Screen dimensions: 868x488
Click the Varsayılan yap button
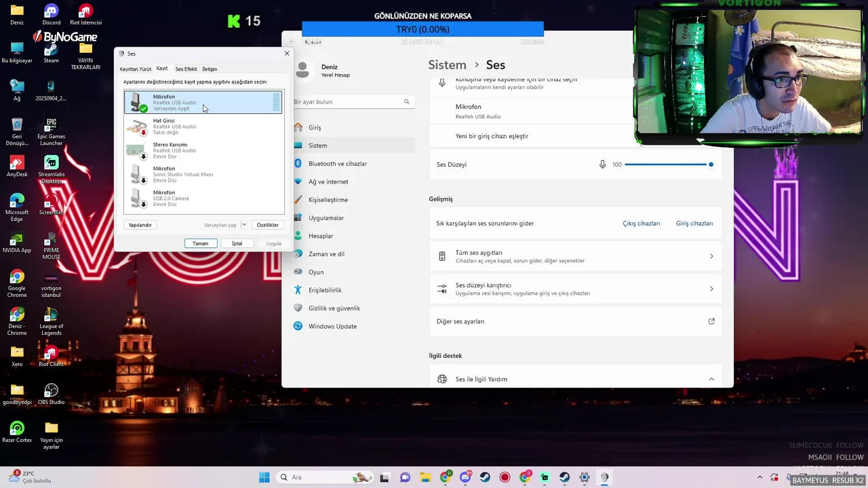click(220, 225)
